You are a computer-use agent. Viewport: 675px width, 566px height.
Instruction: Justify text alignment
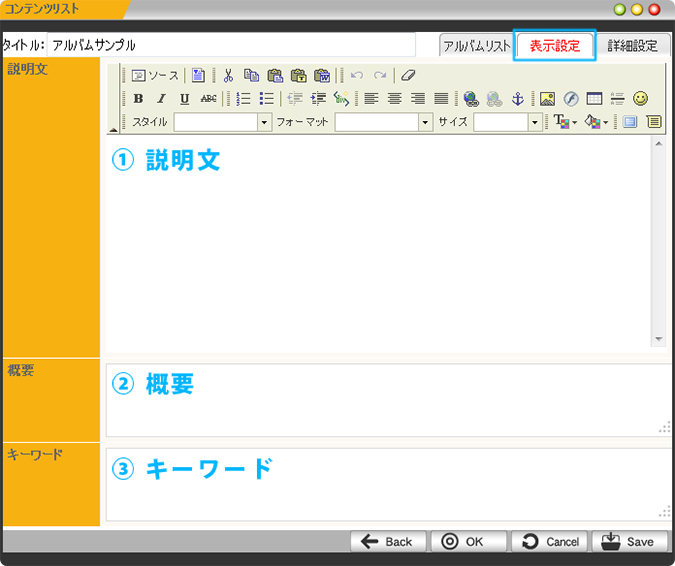pos(441,99)
